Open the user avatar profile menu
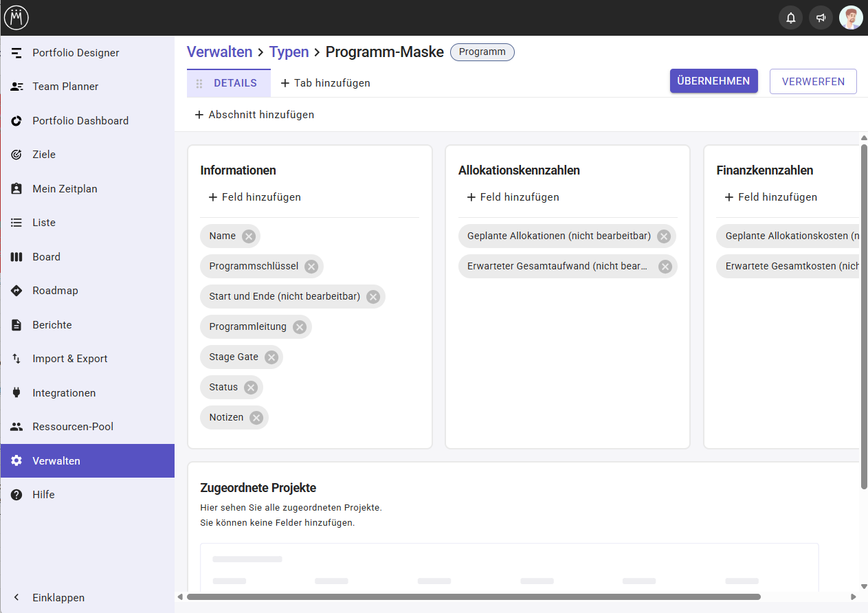 851,18
